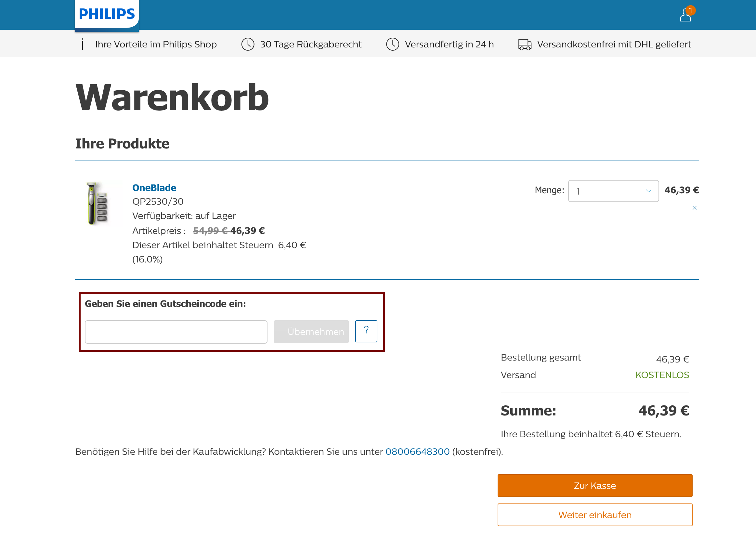
Task: Click the text Ihre Vorteile im Philips Shop
Action: coord(156,44)
